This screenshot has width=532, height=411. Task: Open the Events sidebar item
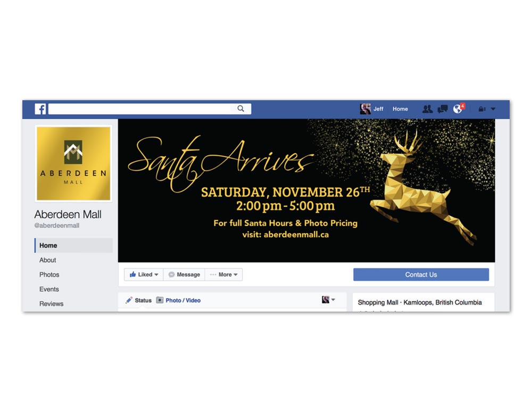click(x=49, y=289)
